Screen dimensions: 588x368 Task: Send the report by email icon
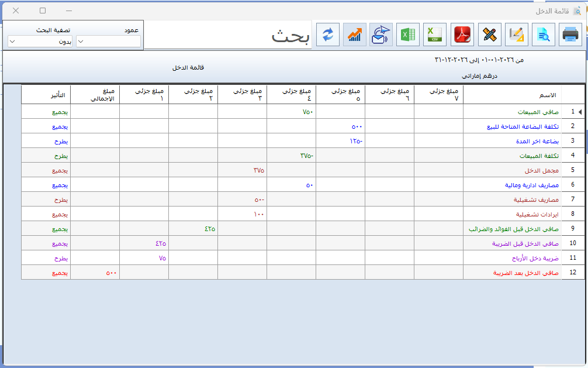[381, 35]
